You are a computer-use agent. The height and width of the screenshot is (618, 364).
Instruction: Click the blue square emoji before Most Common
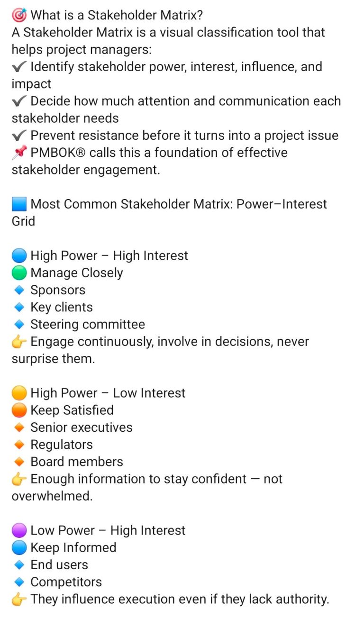point(19,204)
